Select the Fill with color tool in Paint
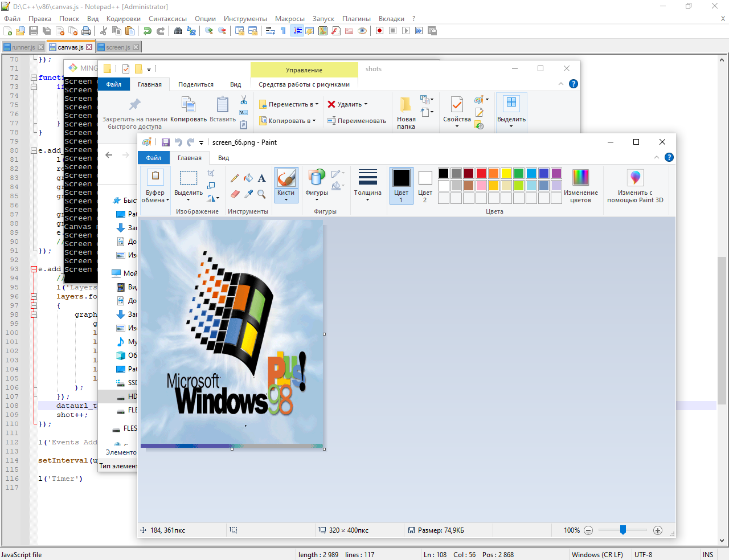729x560 pixels. [x=248, y=177]
